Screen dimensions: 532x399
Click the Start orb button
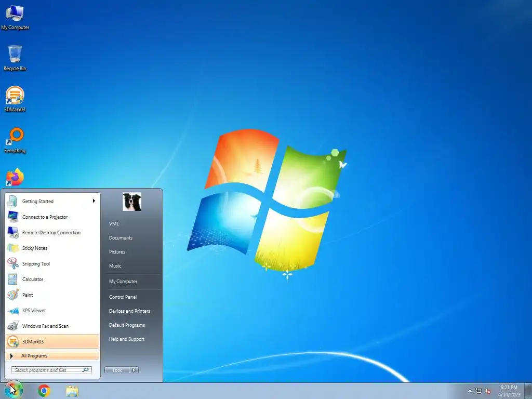14,390
